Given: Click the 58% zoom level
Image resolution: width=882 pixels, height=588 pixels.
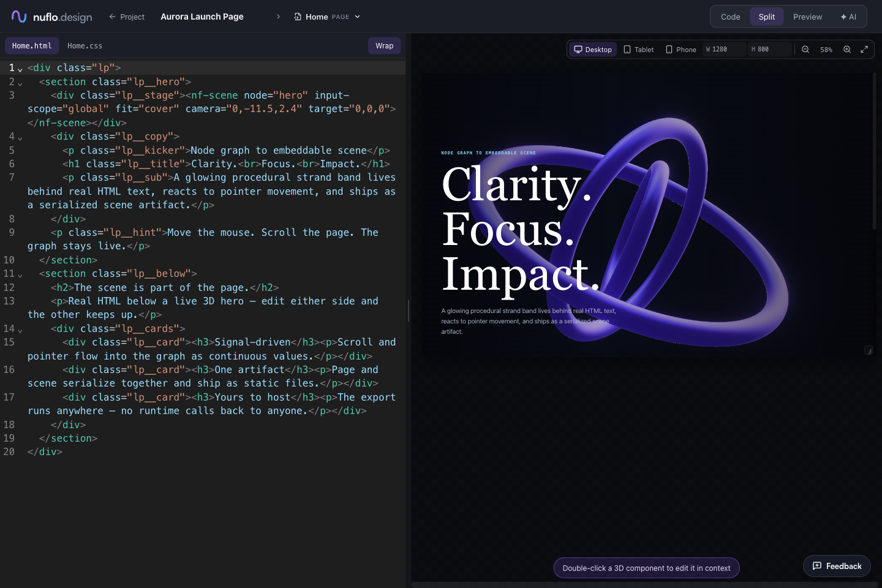Looking at the screenshot, I should (x=826, y=50).
